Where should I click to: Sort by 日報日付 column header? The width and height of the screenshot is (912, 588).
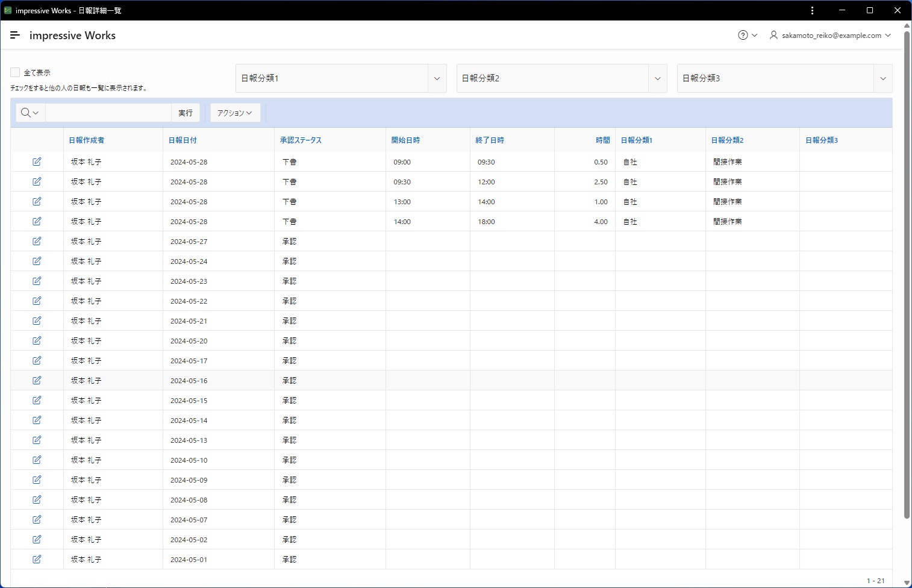pyautogui.click(x=183, y=140)
